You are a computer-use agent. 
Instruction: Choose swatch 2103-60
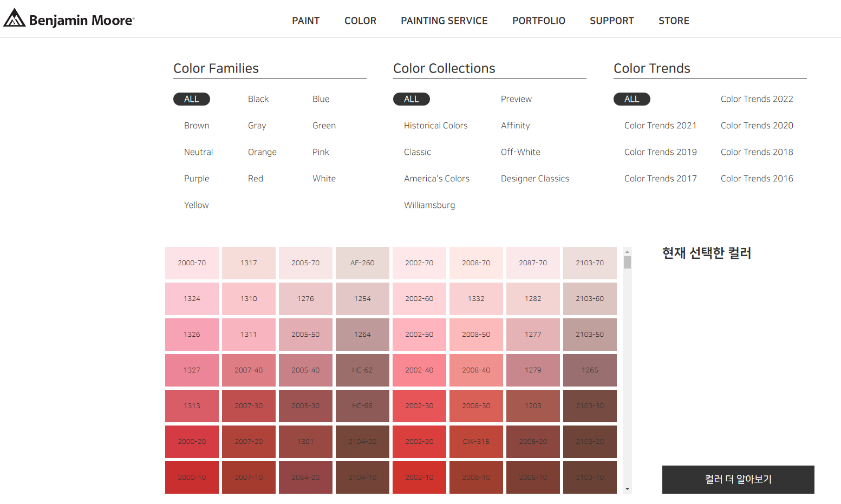[x=590, y=299]
